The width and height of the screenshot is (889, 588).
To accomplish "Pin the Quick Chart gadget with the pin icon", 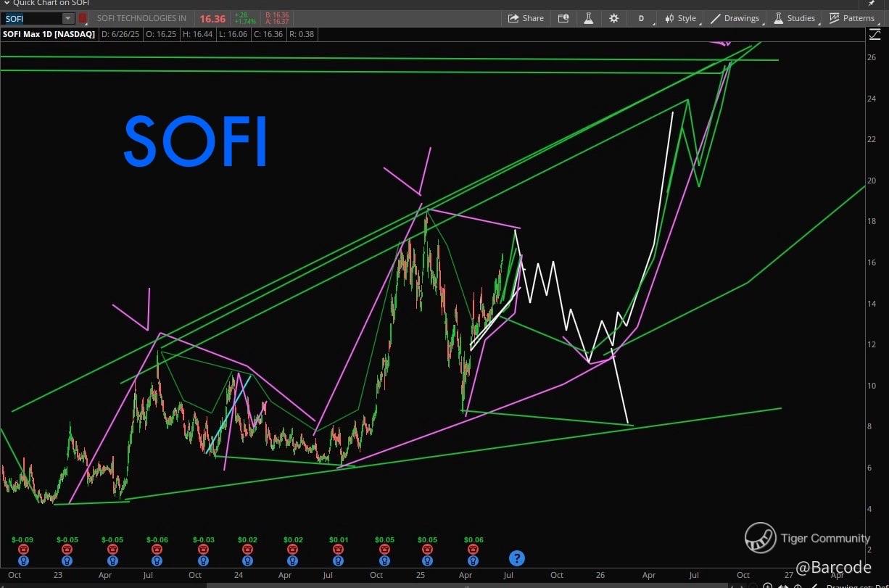I will [x=871, y=3].
